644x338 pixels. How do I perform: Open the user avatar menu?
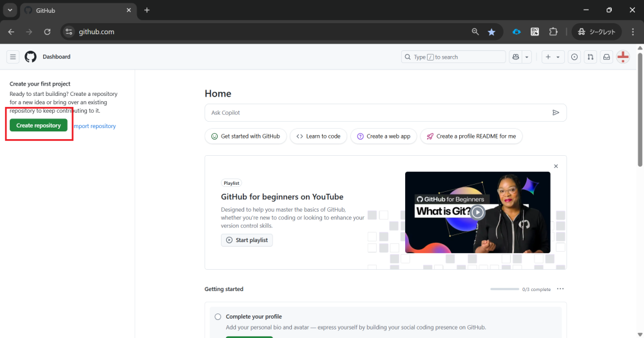pyautogui.click(x=623, y=57)
